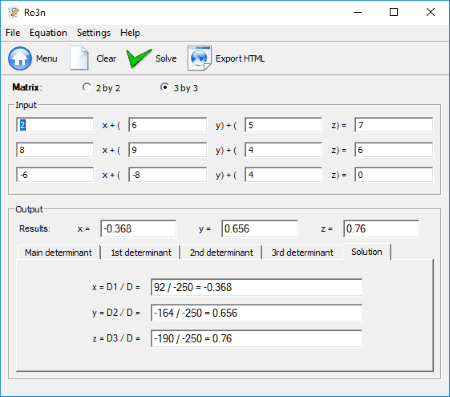Open the Settings menu
Screen dimensions: 450x397
point(94,33)
